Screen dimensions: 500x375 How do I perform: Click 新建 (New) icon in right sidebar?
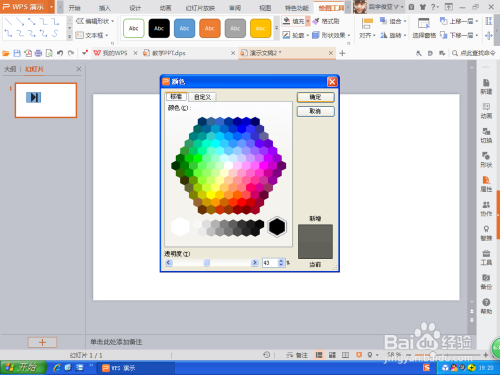(x=486, y=87)
